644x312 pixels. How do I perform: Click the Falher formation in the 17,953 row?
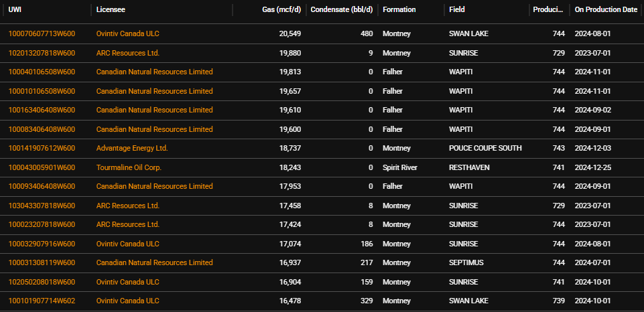[x=393, y=186]
